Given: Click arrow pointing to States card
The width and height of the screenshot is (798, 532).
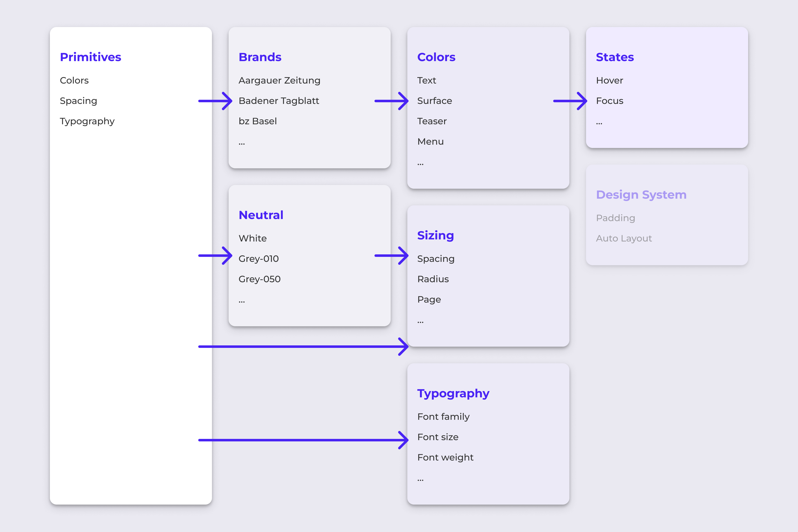Looking at the screenshot, I should tap(570, 101).
